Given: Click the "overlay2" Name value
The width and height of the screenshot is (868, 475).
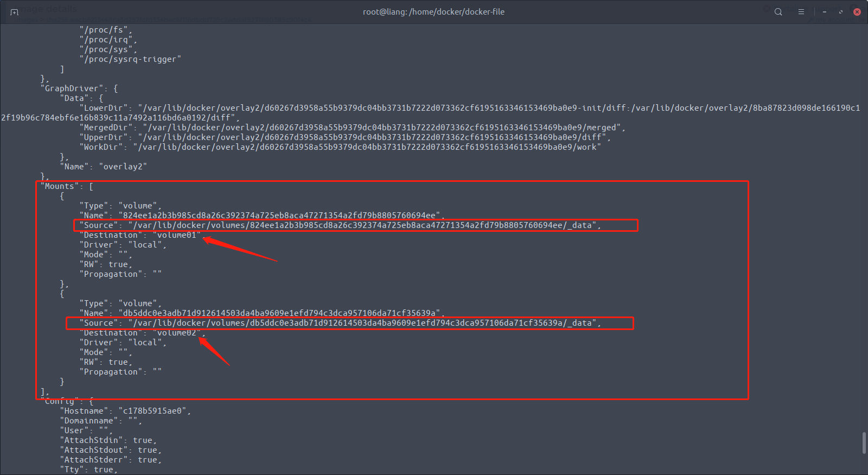Looking at the screenshot, I should tap(123, 167).
